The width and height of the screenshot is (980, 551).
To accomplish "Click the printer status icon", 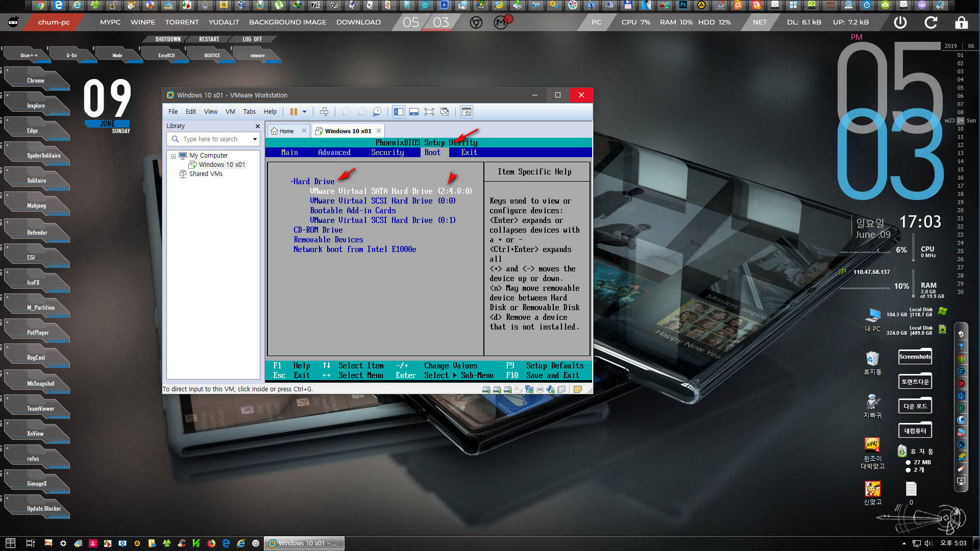I will pyautogui.click(x=540, y=389).
